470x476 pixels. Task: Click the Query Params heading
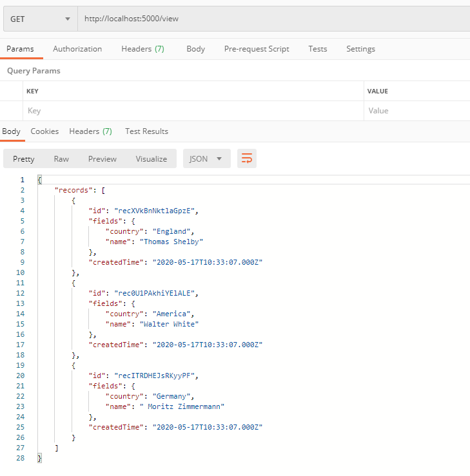click(34, 71)
